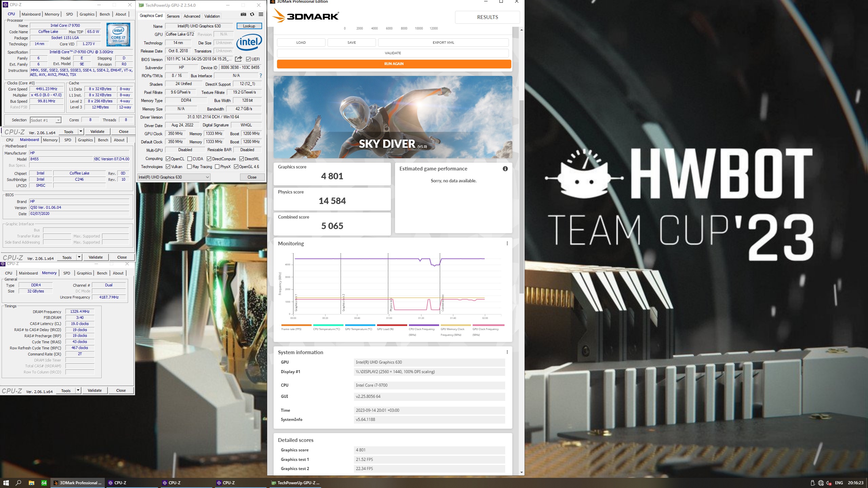
Task: Click the orange RUN AGAIN button
Action: point(394,64)
